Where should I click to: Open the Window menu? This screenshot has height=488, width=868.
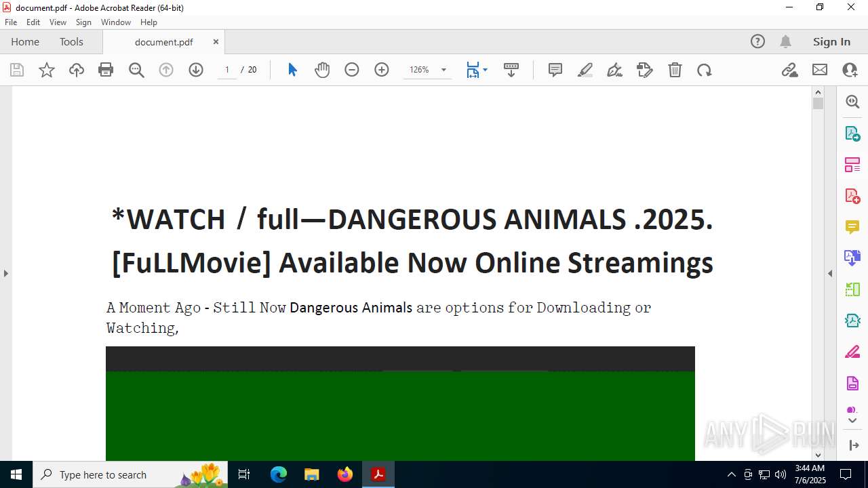tap(116, 22)
